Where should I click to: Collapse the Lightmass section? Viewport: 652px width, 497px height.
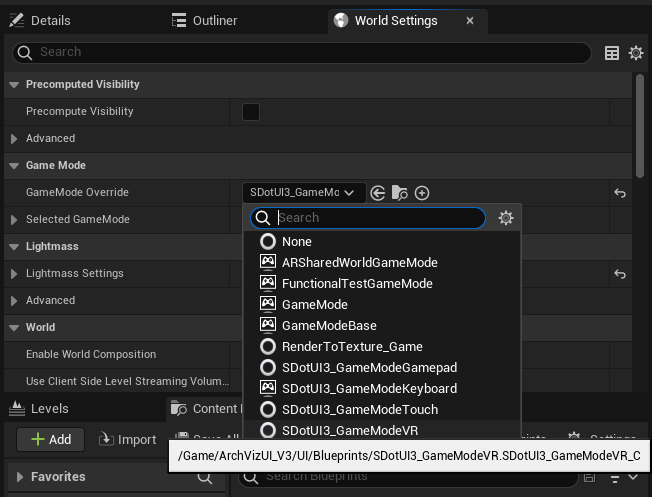click(14, 247)
